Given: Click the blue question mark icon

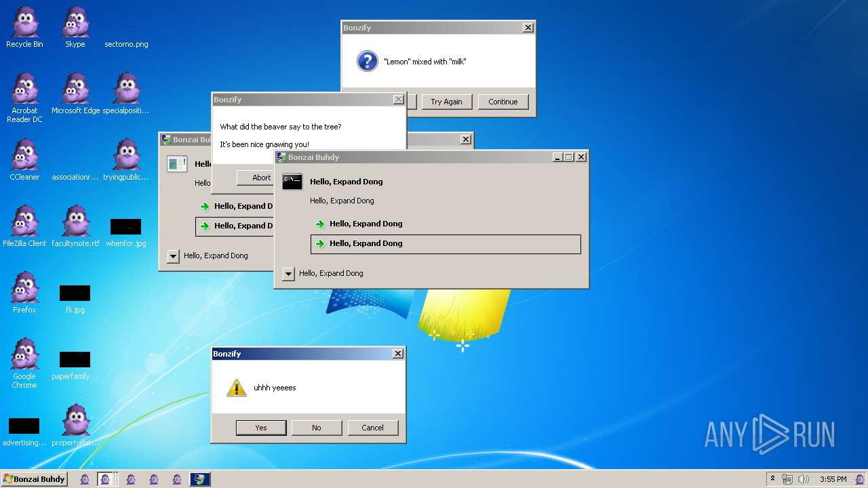Looking at the screenshot, I should [x=367, y=62].
